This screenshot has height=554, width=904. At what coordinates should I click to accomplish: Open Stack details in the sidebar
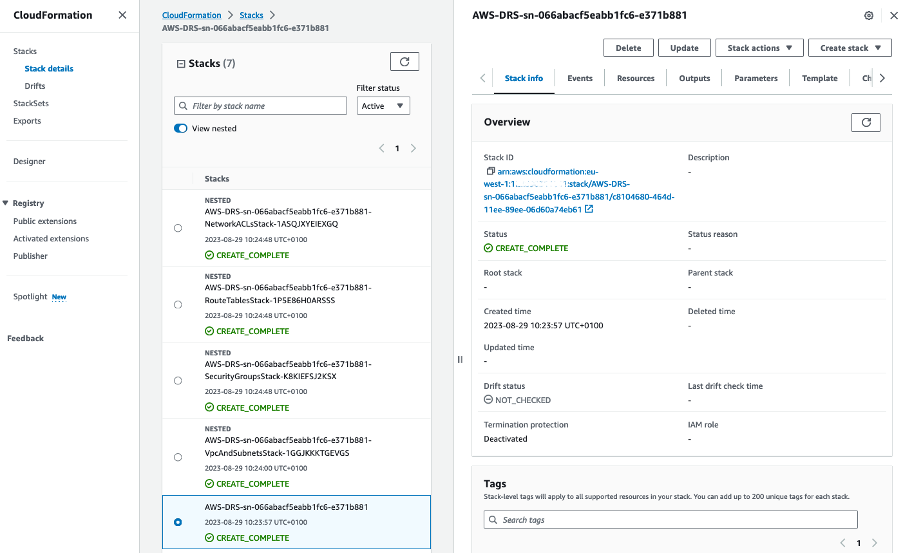coord(49,69)
